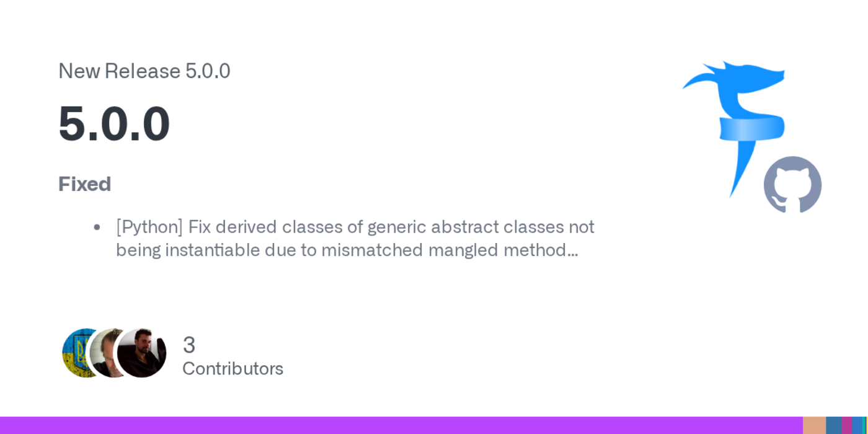Expand the truncated description ellipsis
This screenshot has width=868, height=434.
(572, 250)
